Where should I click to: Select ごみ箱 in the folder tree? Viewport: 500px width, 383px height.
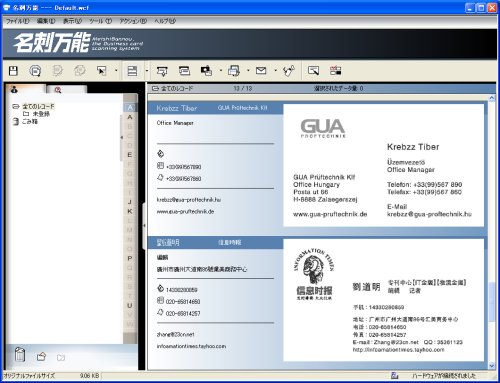click(30, 122)
